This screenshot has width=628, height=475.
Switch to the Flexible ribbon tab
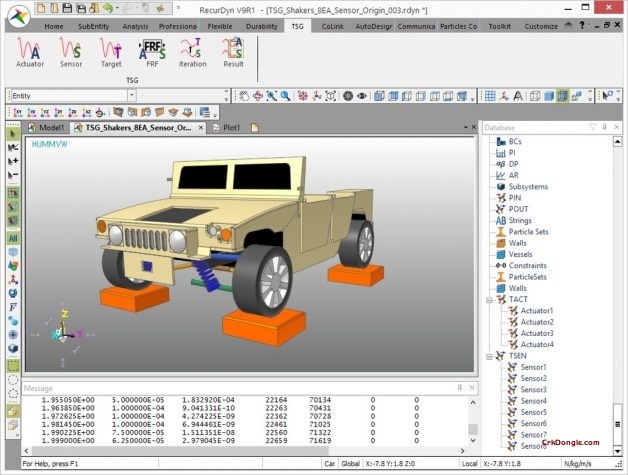(x=220, y=26)
